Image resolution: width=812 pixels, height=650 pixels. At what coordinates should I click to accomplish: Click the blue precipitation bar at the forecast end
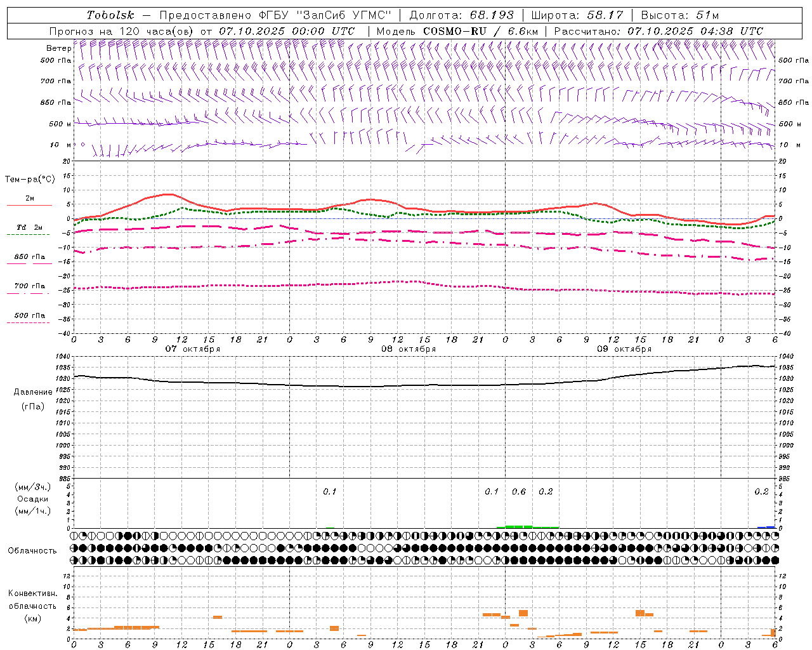766,527
